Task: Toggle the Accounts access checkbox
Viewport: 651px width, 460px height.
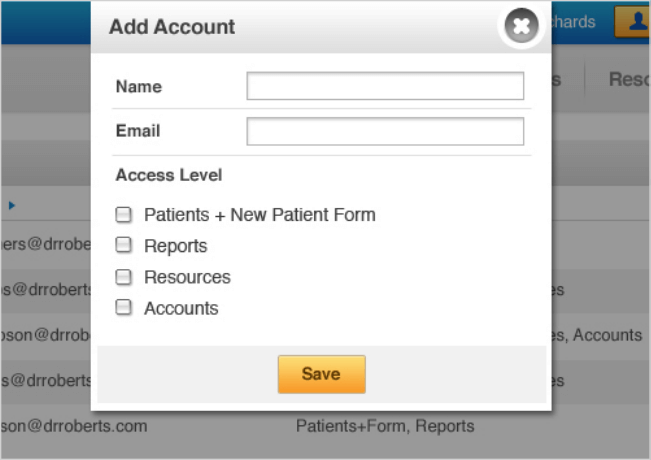Action: click(x=124, y=308)
